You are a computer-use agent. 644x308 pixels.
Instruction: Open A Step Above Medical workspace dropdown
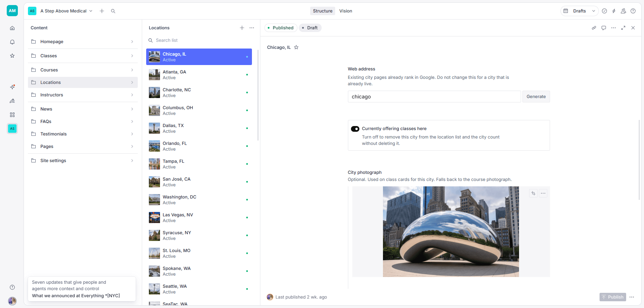pos(66,11)
